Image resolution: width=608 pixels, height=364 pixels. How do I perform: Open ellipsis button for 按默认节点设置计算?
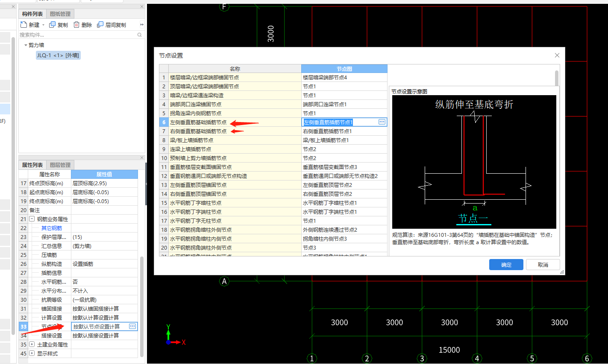132,326
